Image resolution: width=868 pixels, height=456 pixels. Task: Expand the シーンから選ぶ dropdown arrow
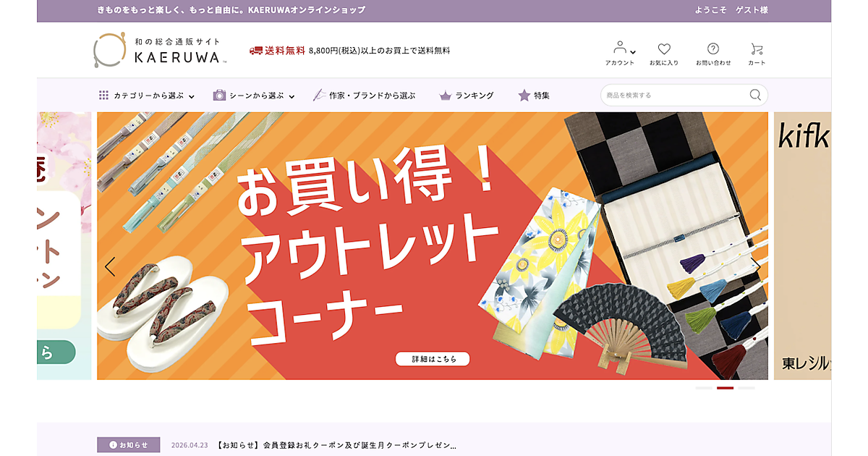tap(292, 96)
